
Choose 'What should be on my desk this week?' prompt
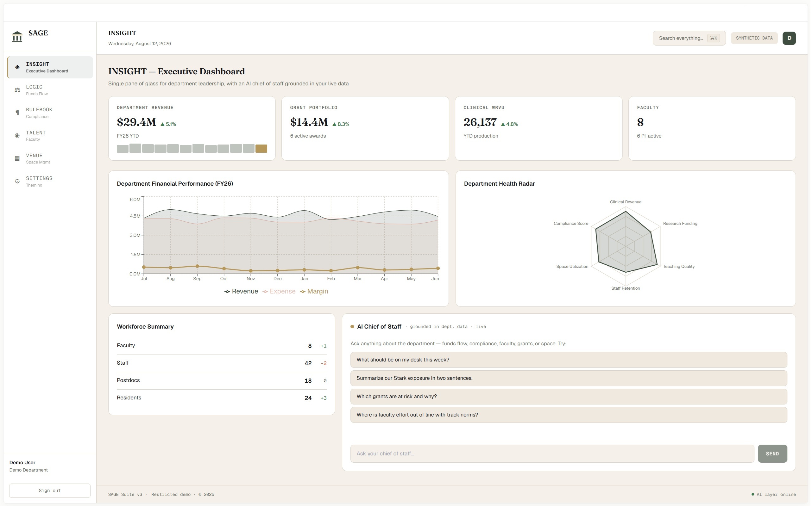point(570,360)
